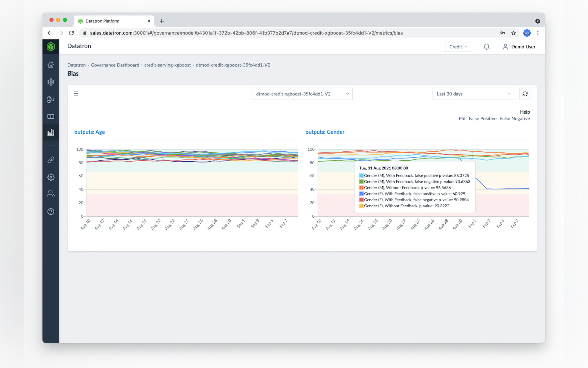Click the browser address bar URL
588x368 pixels.
(246, 33)
